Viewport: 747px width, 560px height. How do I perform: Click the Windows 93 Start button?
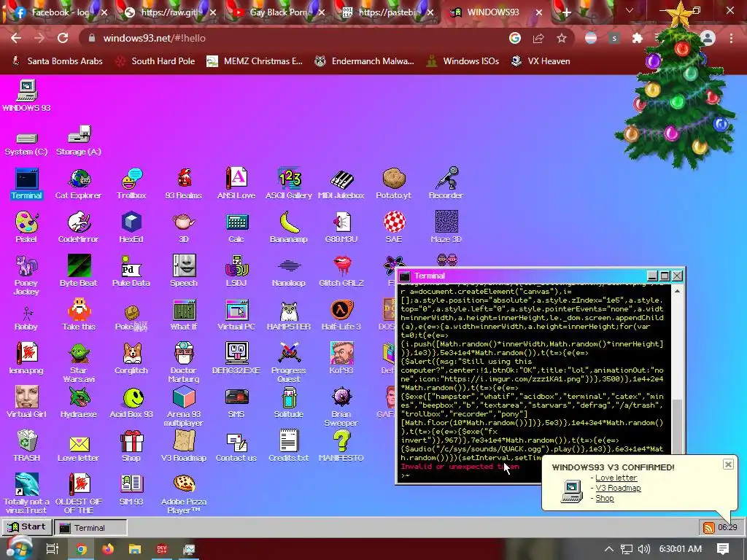27,527
